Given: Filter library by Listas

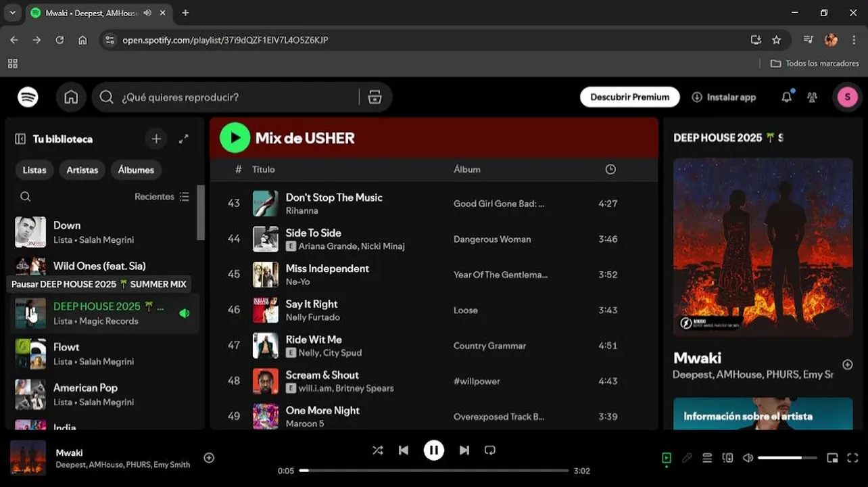Looking at the screenshot, I should 34,170.
